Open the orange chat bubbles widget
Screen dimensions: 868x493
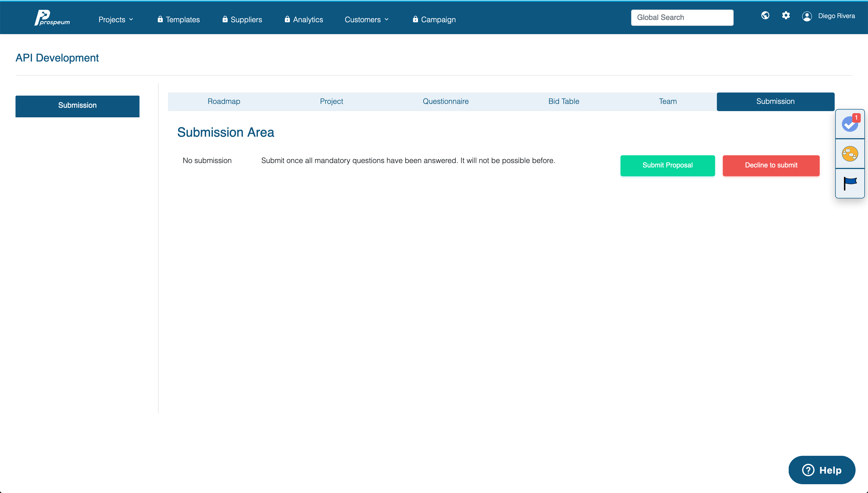tap(850, 154)
